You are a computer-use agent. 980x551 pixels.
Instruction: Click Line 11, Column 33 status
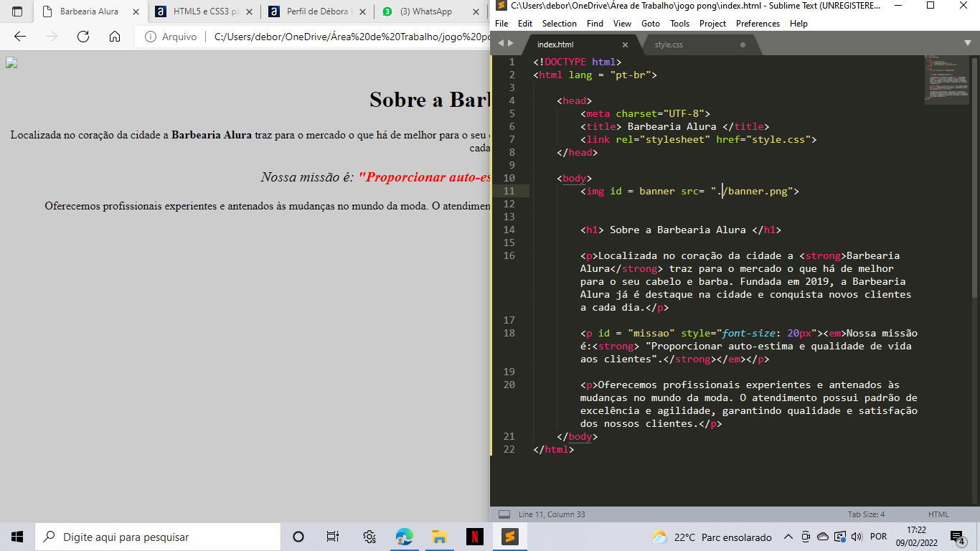point(551,514)
